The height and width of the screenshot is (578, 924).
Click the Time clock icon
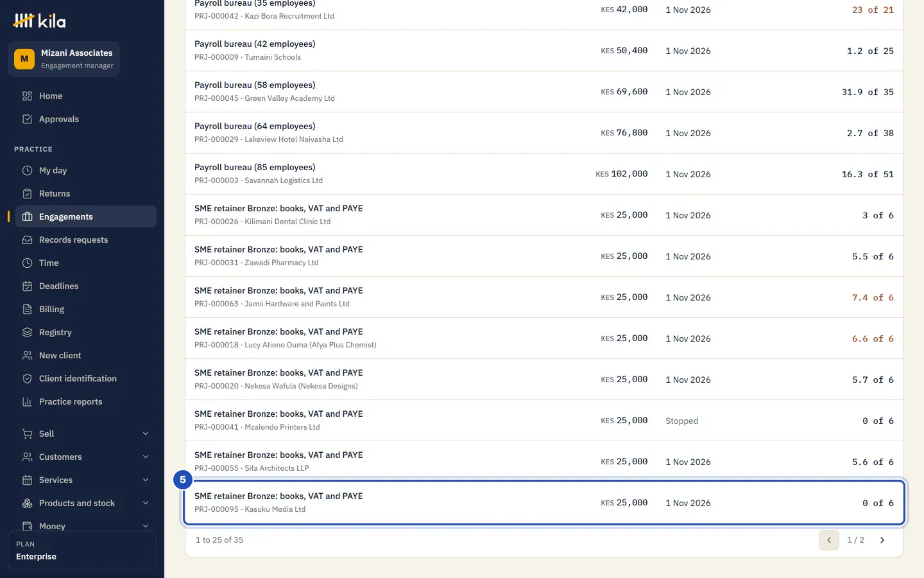pyautogui.click(x=27, y=263)
